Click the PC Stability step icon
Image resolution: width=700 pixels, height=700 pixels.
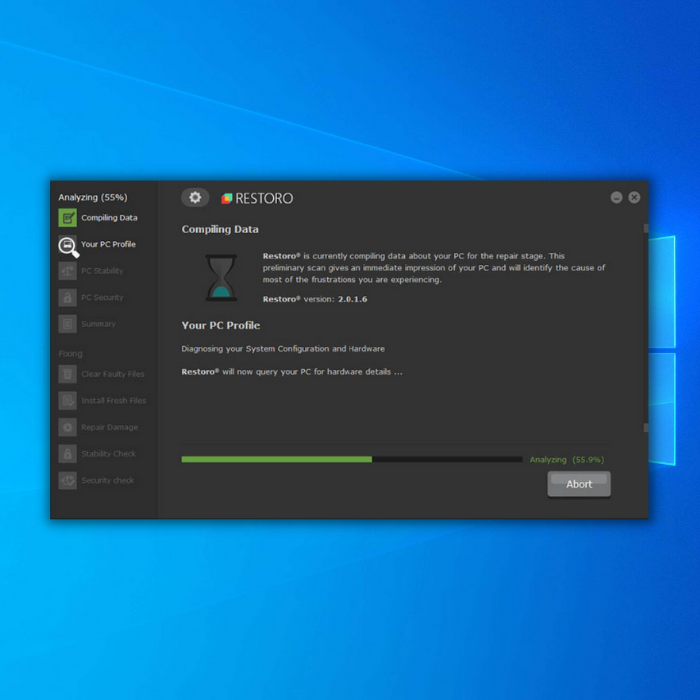pos(67,271)
